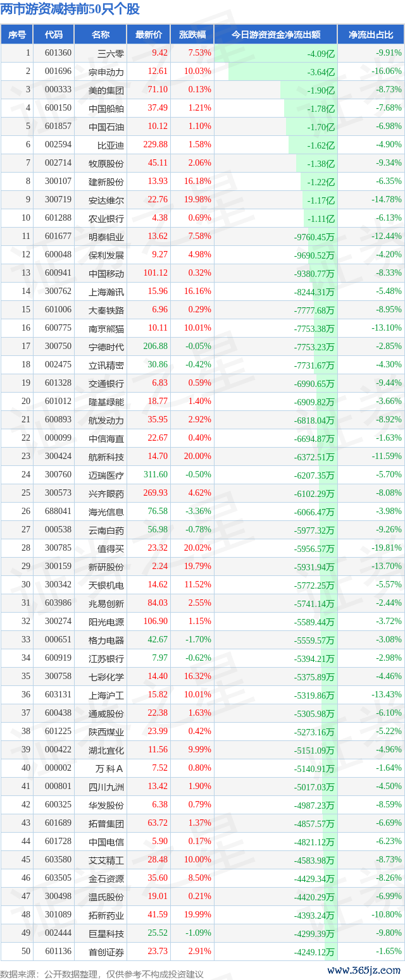405x980 pixels.
Task: Click the price 229.88
Action: click(x=156, y=145)
